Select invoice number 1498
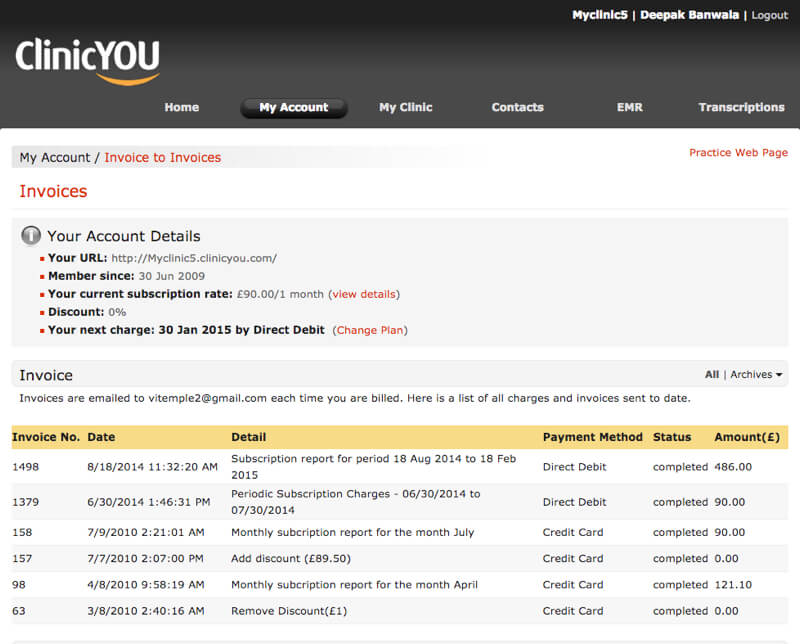The width and height of the screenshot is (800, 644). point(26,467)
